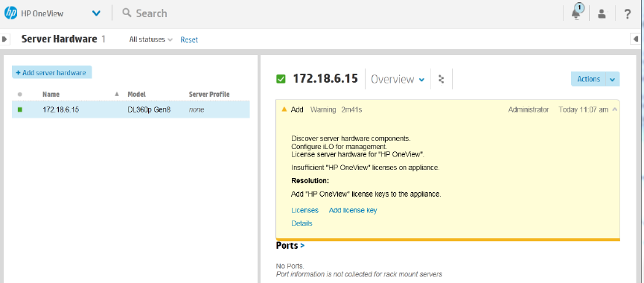Image resolution: width=644 pixels, height=283 pixels.
Task: Click the HP logo icon
Action: point(10,13)
